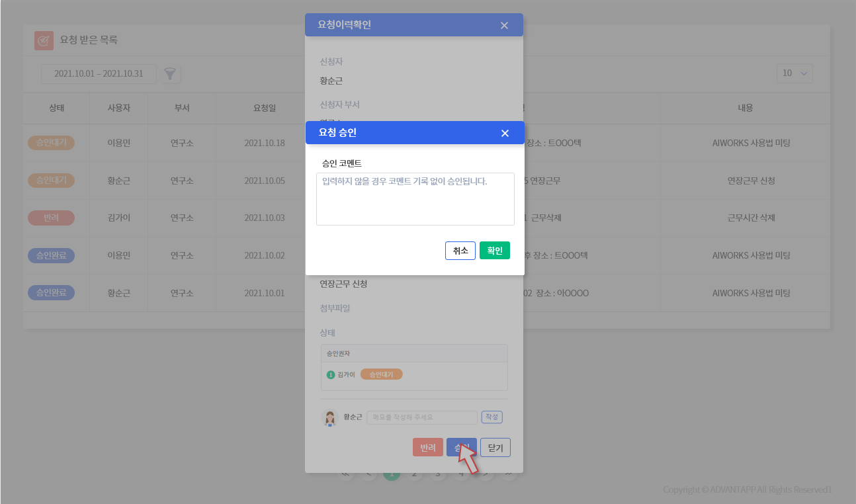Click date 2021.10.02 in the table

265,255
